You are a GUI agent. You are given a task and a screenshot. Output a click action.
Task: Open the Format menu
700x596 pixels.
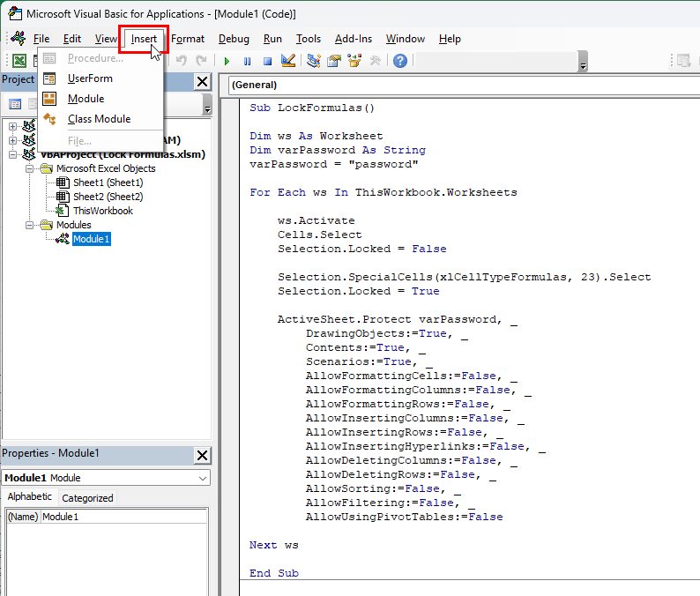(188, 39)
